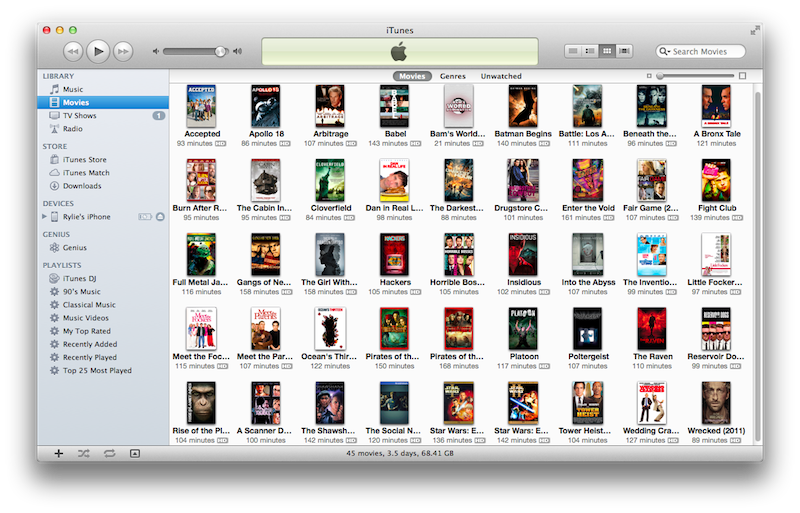Click the low-volume speaker icon
The height and width of the screenshot is (513, 800).
tap(156, 51)
